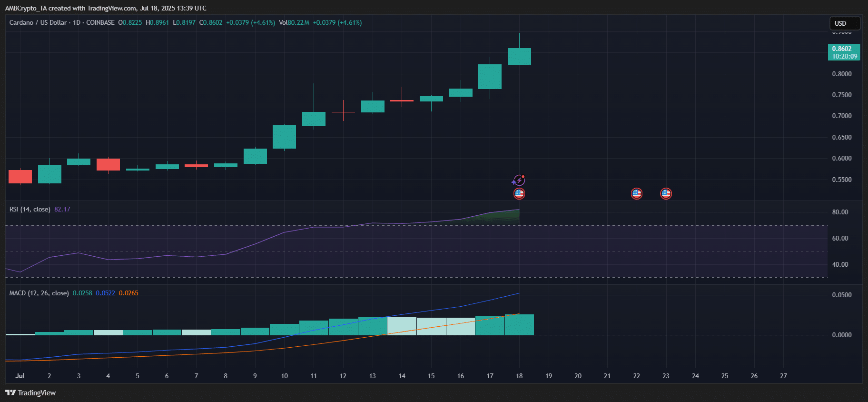Click the US flag event icon on Jul 22
Screen dimensions: 868x402
[x=636, y=193]
